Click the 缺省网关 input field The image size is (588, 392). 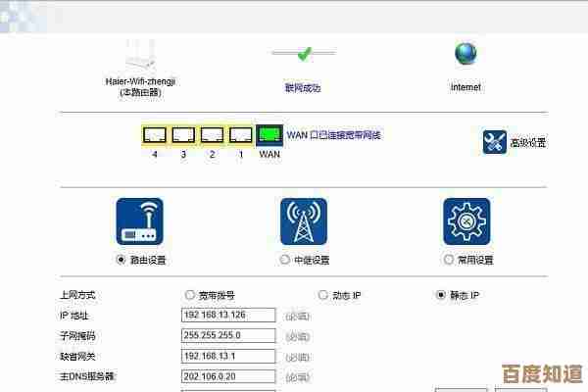pyautogui.click(x=230, y=356)
